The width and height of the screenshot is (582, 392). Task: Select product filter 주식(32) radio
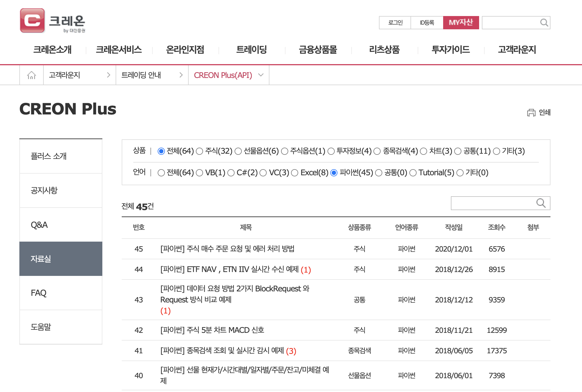(199, 151)
